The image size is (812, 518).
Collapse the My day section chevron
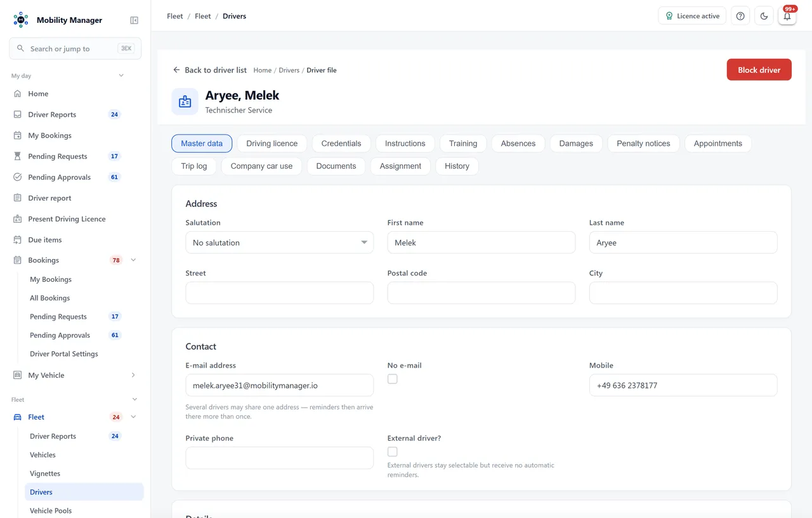coord(121,76)
